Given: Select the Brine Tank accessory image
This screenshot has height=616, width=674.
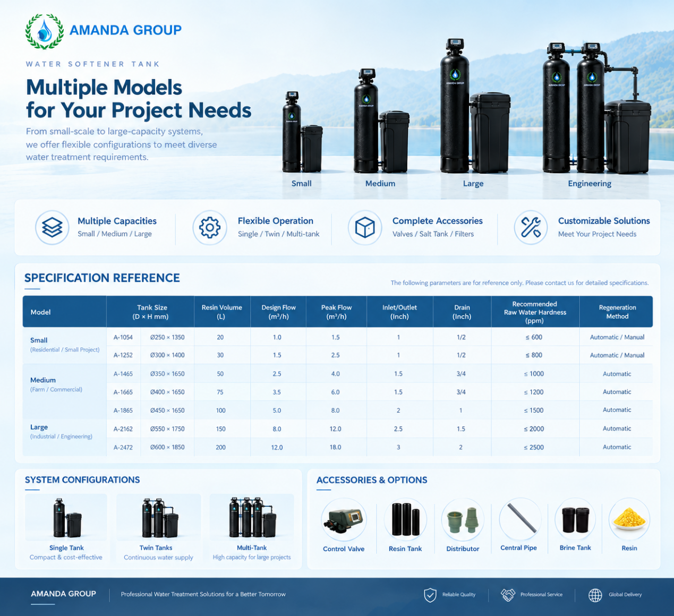Looking at the screenshot, I should 575,519.
